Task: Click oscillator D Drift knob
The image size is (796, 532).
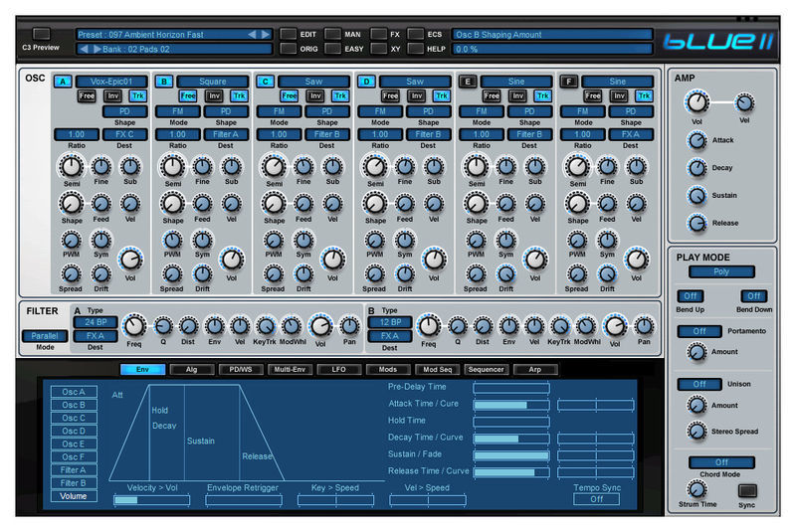Action: (x=405, y=274)
